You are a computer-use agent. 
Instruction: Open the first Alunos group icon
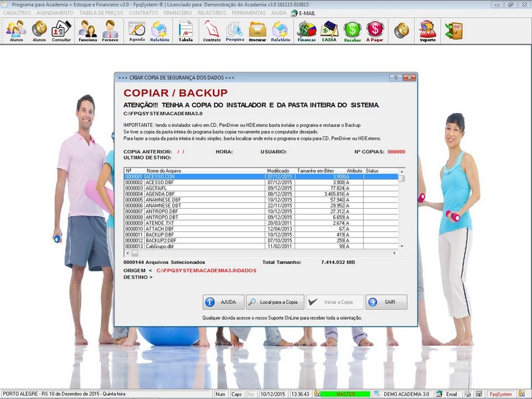pos(16,31)
